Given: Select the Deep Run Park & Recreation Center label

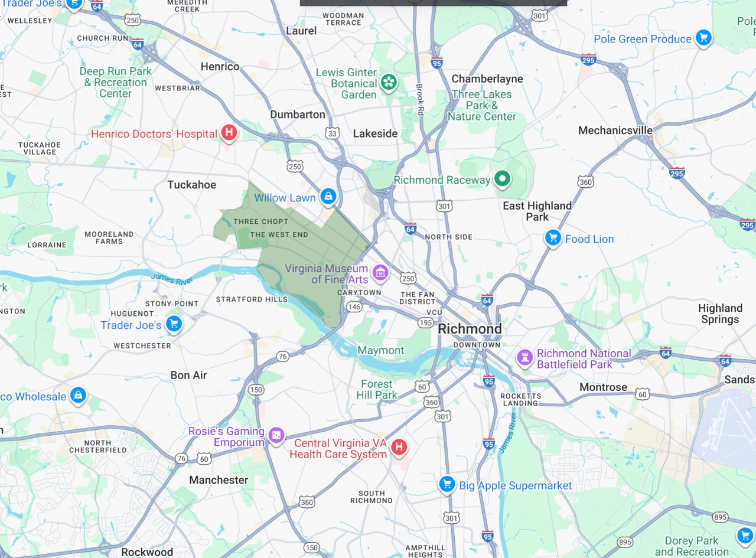Looking at the screenshot, I should [x=115, y=82].
